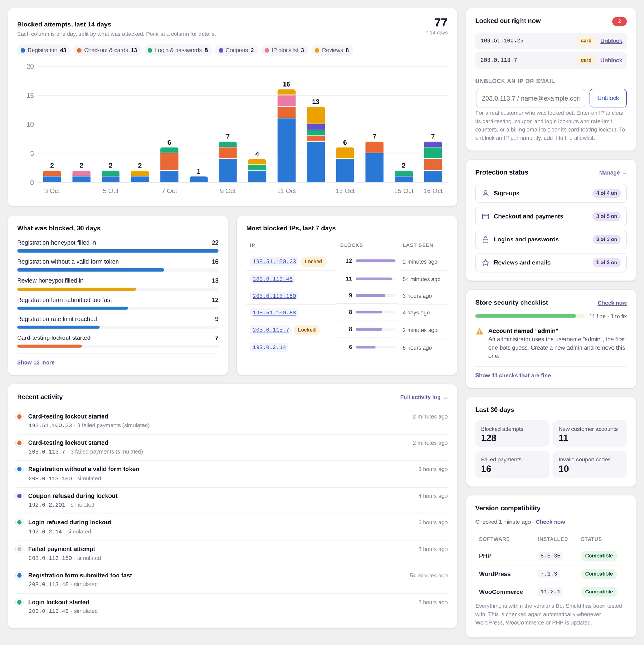Focus the unblock IP or email field
Image resolution: width=644 pixels, height=645 pixels.
[x=530, y=98]
